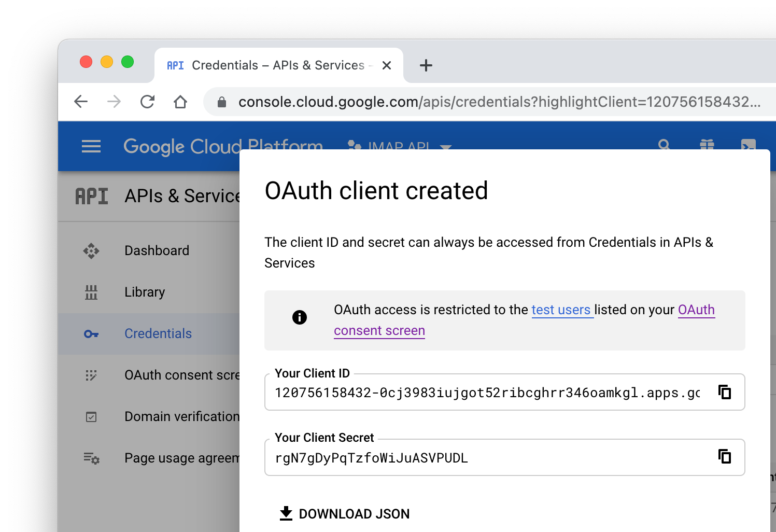This screenshot has height=532, width=776.
Task: Open the IMAP API project selector dropdown
Action: (x=400, y=146)
